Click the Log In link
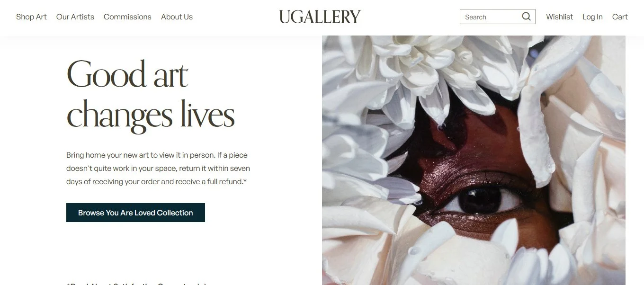This screenshot has width=644, height=285. pyautogui.click(x=592, y=17)
